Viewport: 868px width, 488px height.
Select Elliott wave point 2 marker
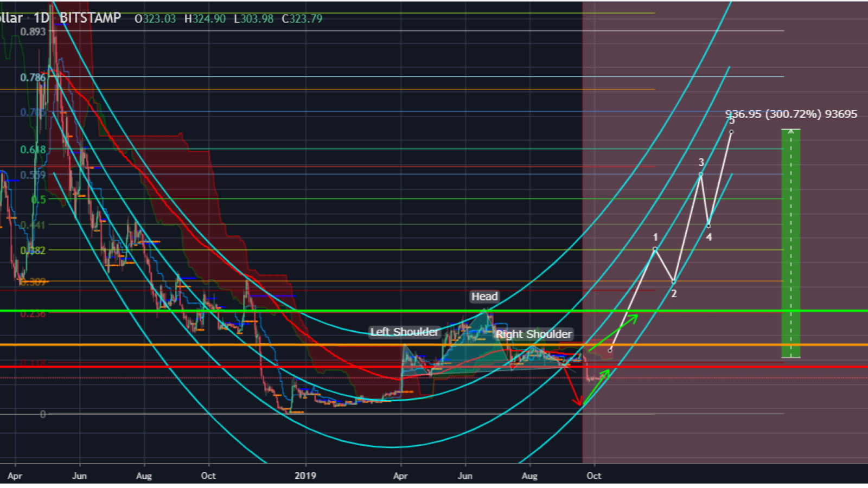click(674, 282)
